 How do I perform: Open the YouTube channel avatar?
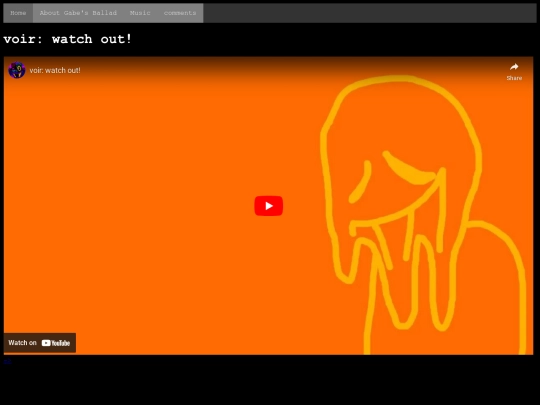click(17, 70)
